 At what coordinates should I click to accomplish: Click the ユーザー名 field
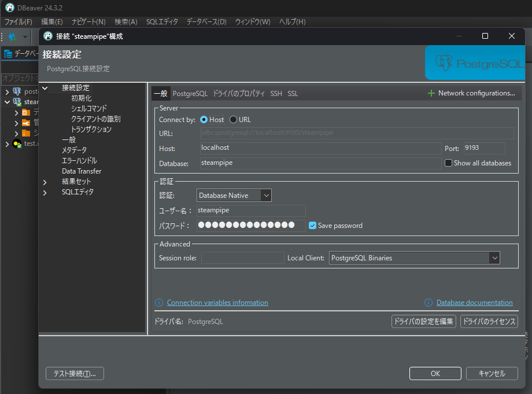[x=251, y=211]
